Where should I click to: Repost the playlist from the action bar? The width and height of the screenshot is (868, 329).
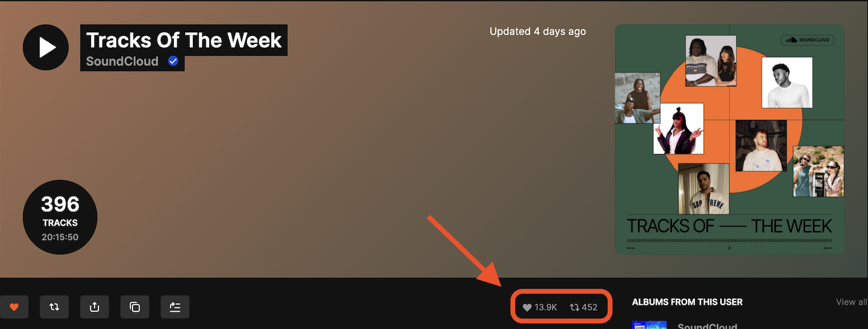(x=54, y=307)
